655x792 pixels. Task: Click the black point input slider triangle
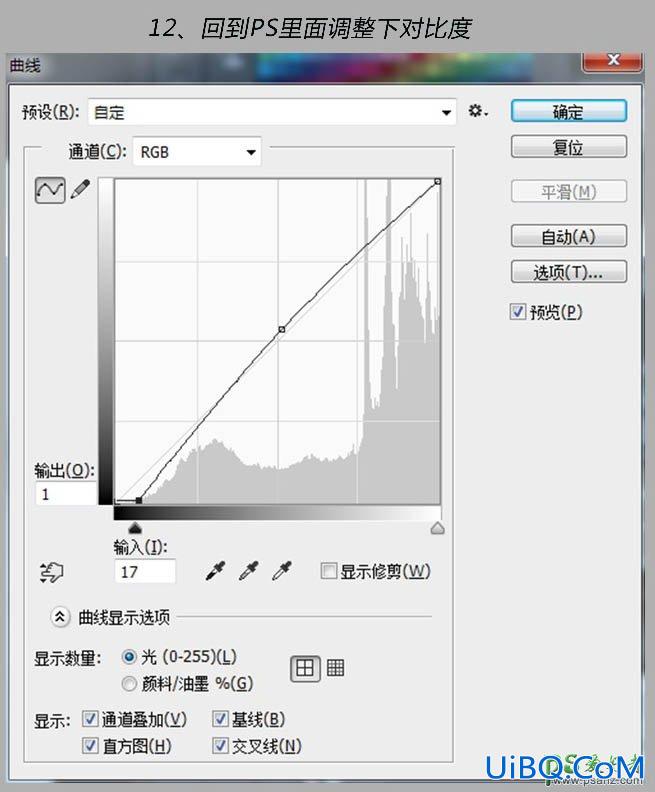point(135,528)
